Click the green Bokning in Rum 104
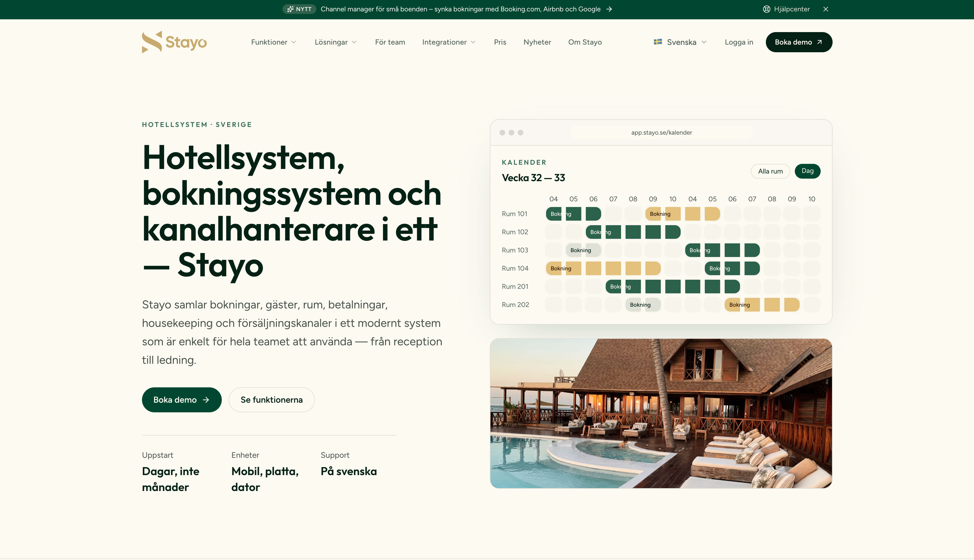Viewport: 974px width, 560px height. (x=732, y=268)
